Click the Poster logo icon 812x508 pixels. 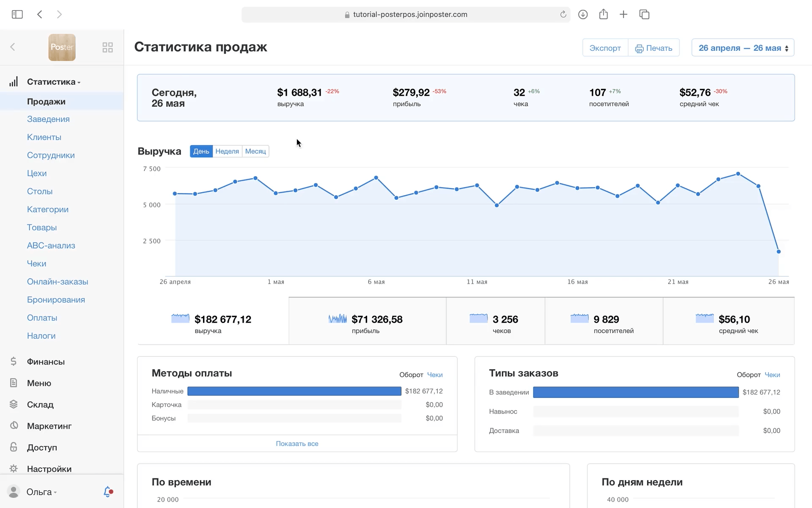(x=62, y=47)
